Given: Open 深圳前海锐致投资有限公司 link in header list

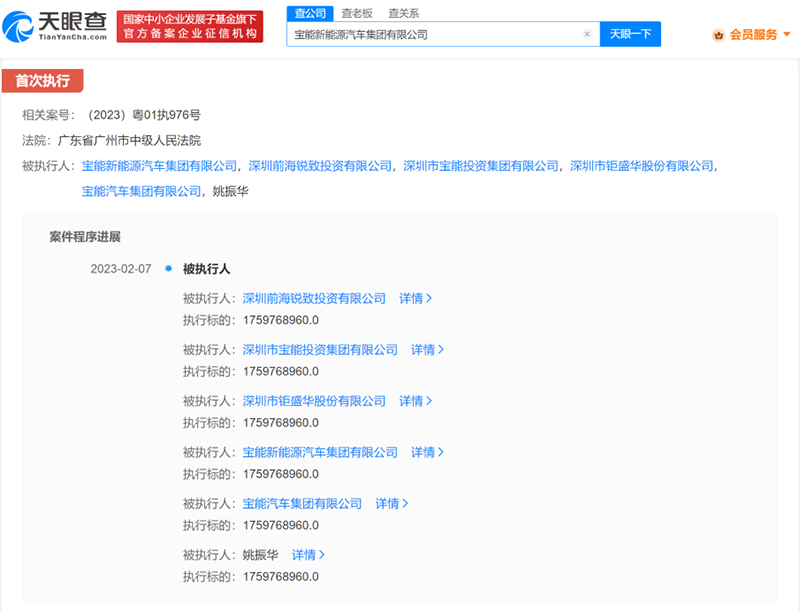Looking at the screenshot, I should pos(320,166).
